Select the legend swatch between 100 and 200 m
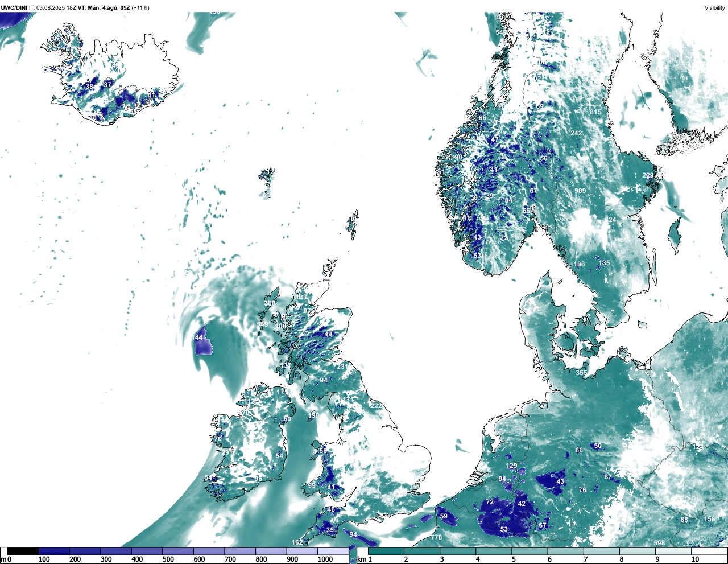The width and height of the screenshot is (728, 564). (54, 551)
